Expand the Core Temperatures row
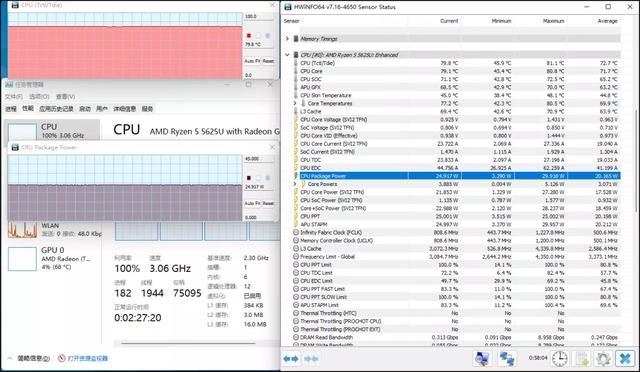640x372 pixels. coord(295,103)
